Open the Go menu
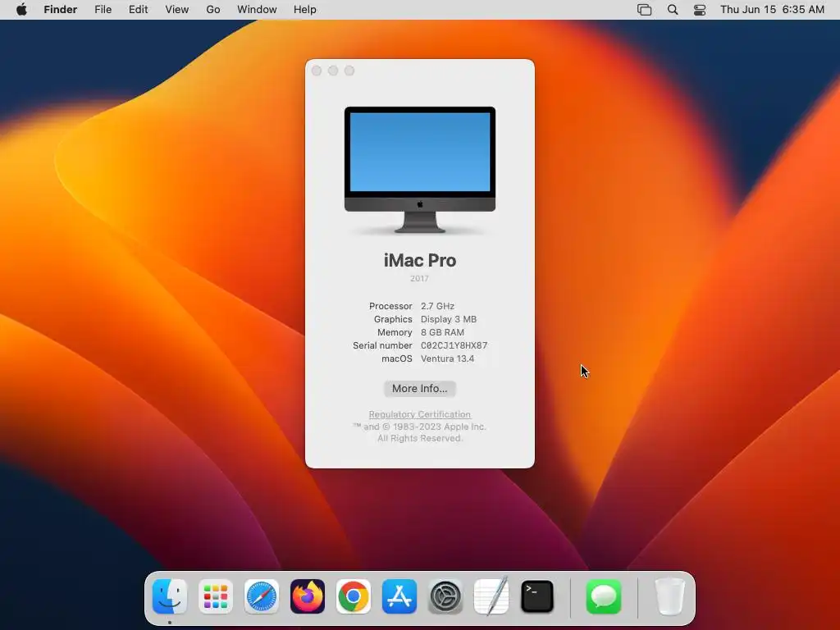Screen dimensions: 840x630 click(x=213, y=10)
